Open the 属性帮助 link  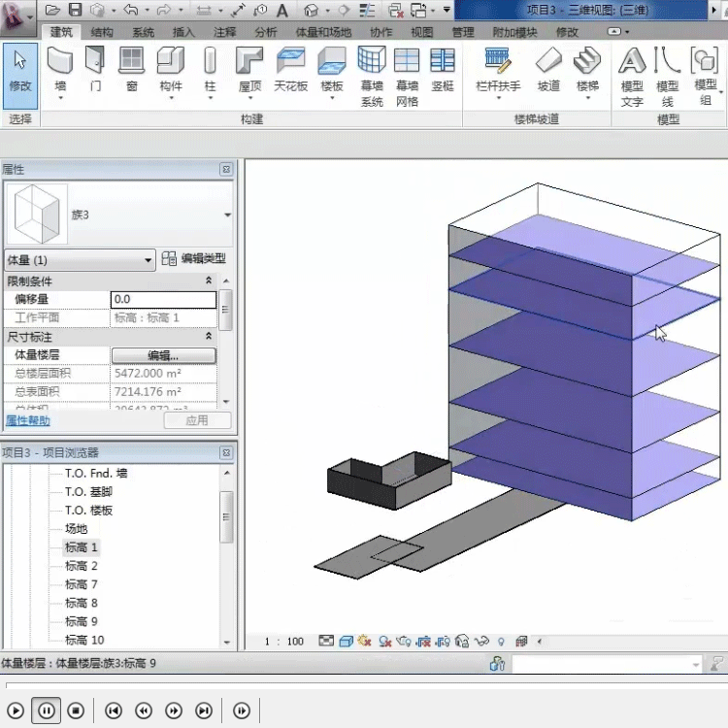pos(28,420)
